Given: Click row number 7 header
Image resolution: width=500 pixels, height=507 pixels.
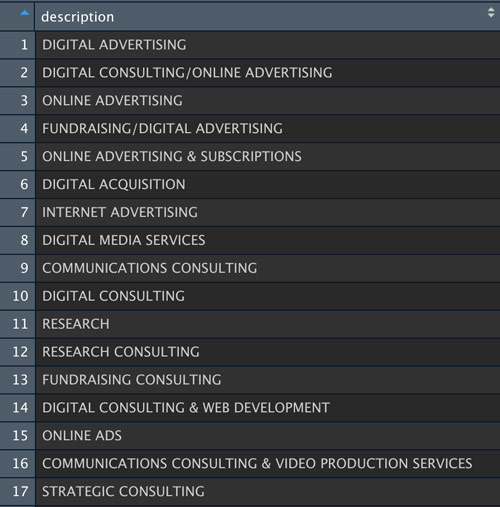Looking at the screenshot, I should [17, 212].
